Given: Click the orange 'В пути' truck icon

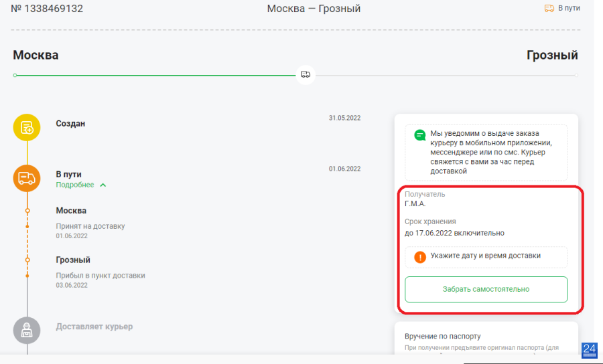Looking at the screenshot, I should point(27,178).
